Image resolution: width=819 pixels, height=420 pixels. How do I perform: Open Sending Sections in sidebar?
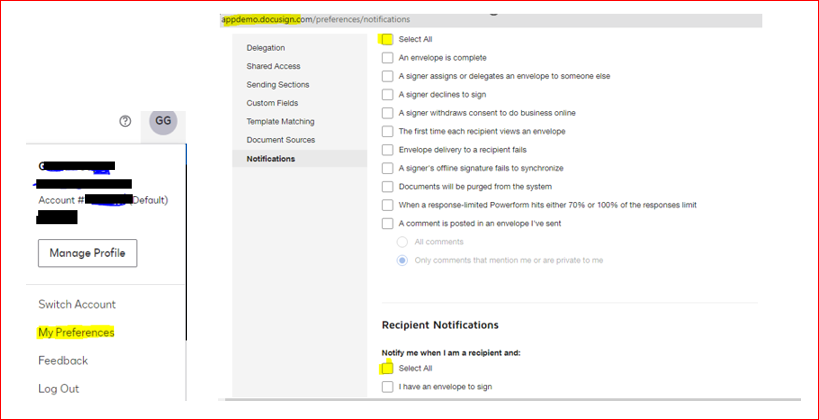278,85
